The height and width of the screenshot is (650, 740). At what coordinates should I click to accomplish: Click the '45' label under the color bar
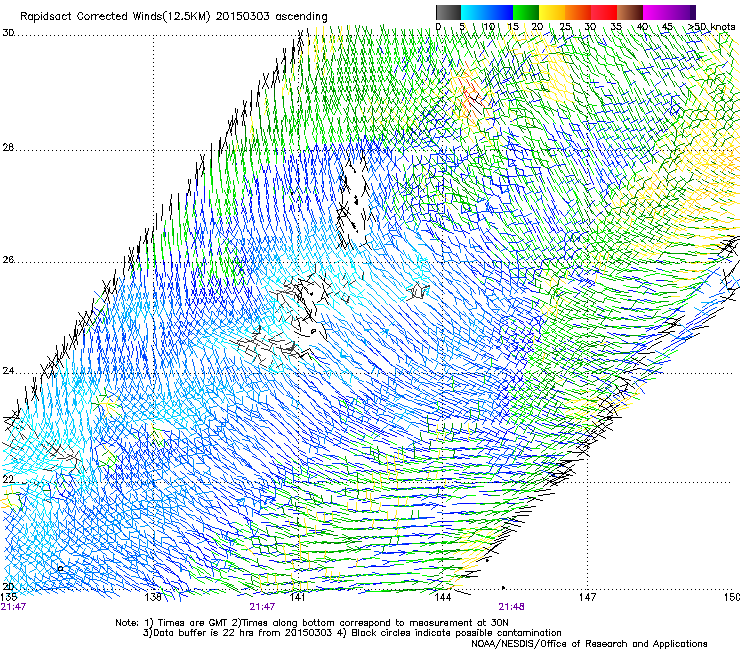point(667,27)
